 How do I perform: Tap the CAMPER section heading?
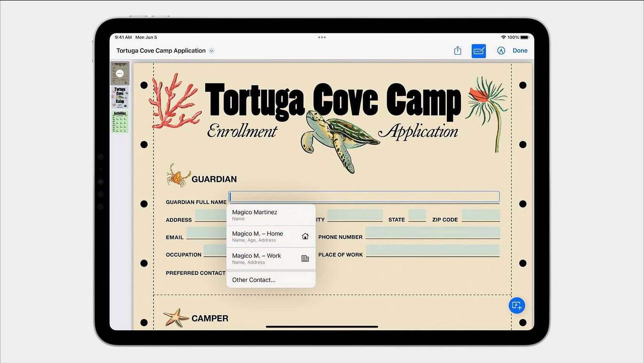pyautogui.click(x=210, y=318)
